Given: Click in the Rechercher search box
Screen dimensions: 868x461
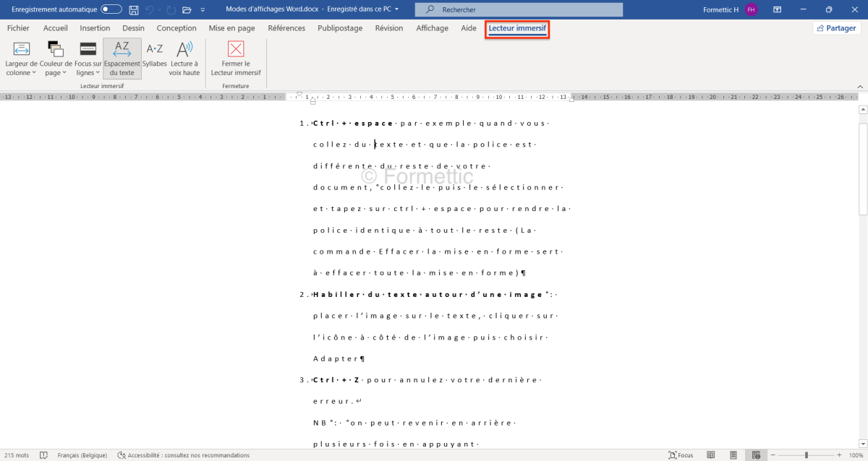Looking at the screenshot, I should coord(519,10).
